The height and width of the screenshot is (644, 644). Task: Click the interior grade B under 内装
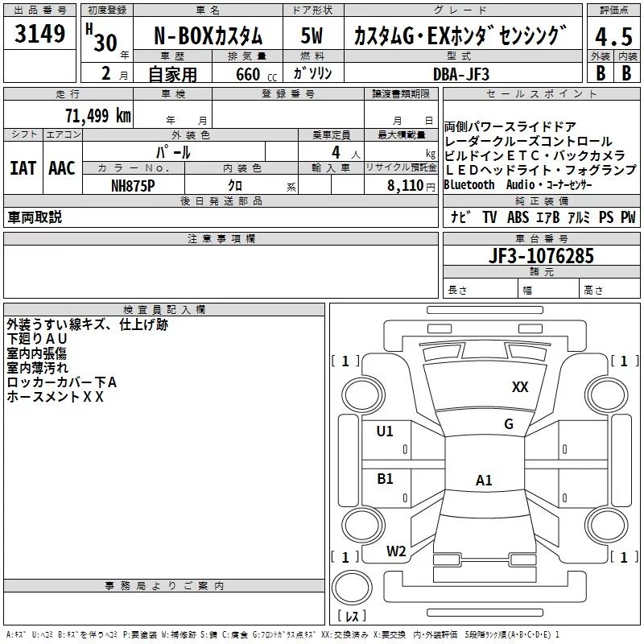[x=626, y=73]
